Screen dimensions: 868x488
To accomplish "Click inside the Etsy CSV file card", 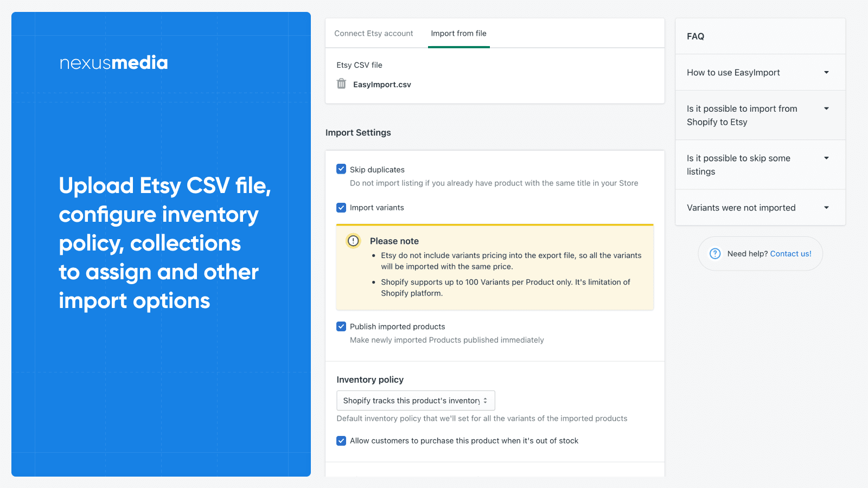I will 494,75.
